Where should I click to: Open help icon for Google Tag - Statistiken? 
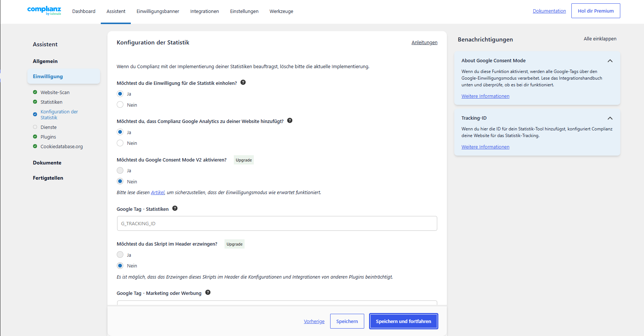coord(175,208)
